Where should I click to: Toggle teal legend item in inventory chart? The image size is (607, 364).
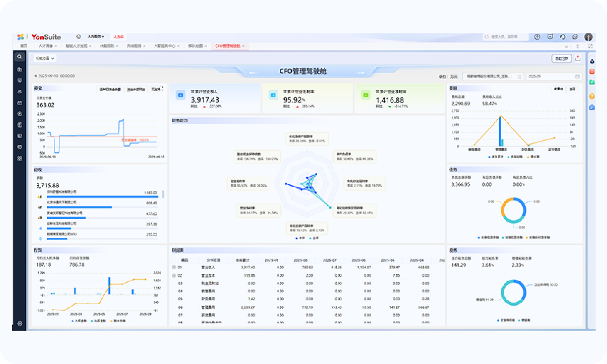[x=98, y=321]
